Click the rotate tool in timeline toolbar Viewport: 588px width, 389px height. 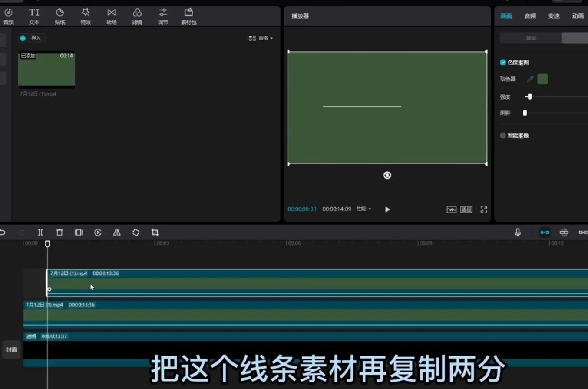click(136, 233)
